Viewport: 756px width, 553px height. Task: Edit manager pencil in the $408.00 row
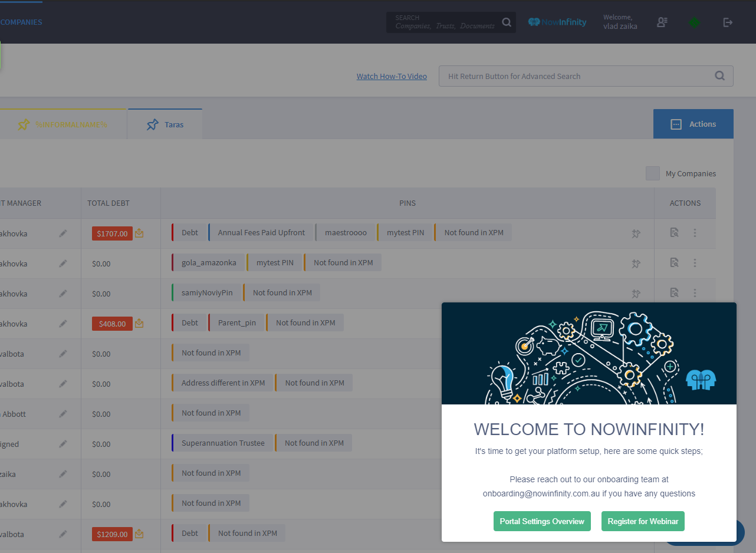click(63, 324)
